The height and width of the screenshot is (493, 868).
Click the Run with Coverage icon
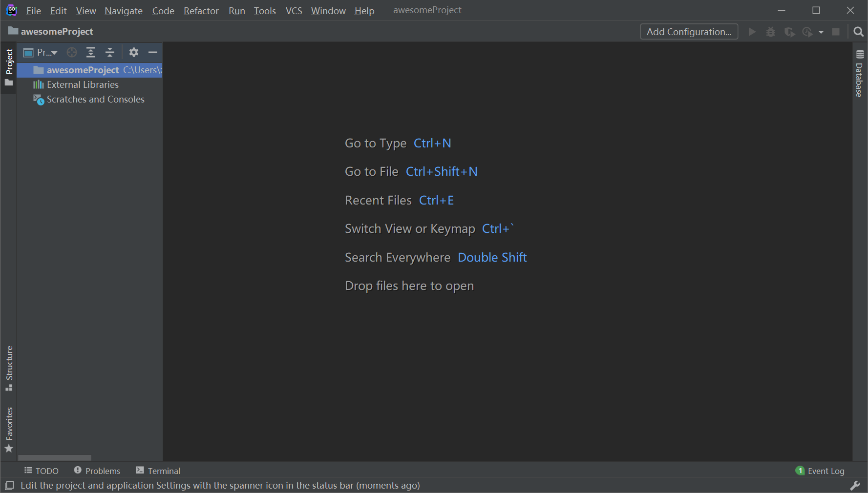789,32
